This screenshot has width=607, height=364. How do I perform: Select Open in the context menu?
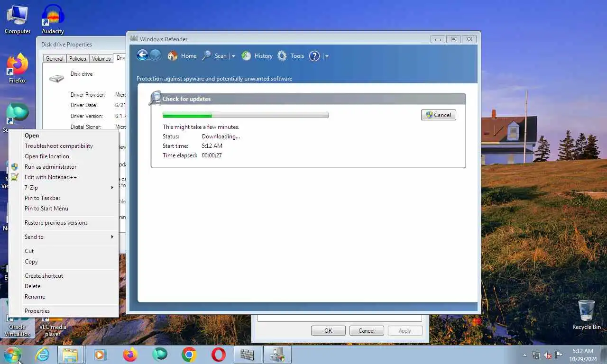coord(64,136)
